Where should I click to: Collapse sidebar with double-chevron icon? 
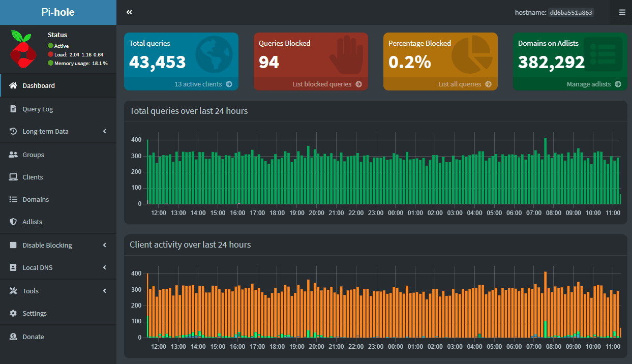(129, 12)
